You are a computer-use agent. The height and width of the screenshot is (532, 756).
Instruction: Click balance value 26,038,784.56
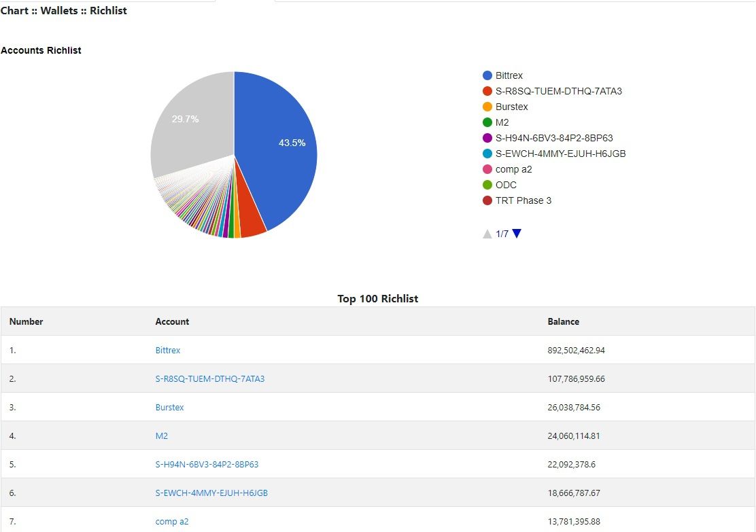(x=574, y=407)
